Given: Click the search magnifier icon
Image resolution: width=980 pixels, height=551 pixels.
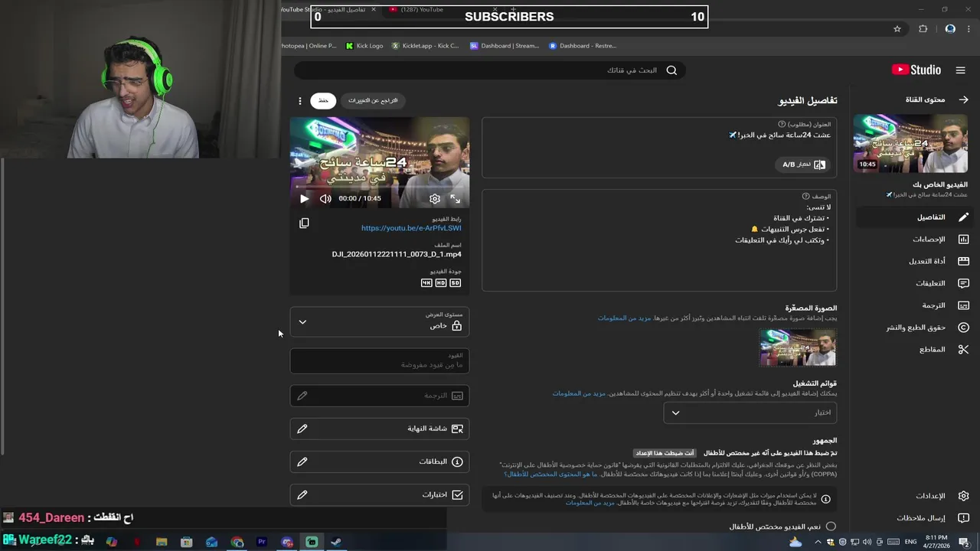Looking at the screenshot, I should (671, 70).
